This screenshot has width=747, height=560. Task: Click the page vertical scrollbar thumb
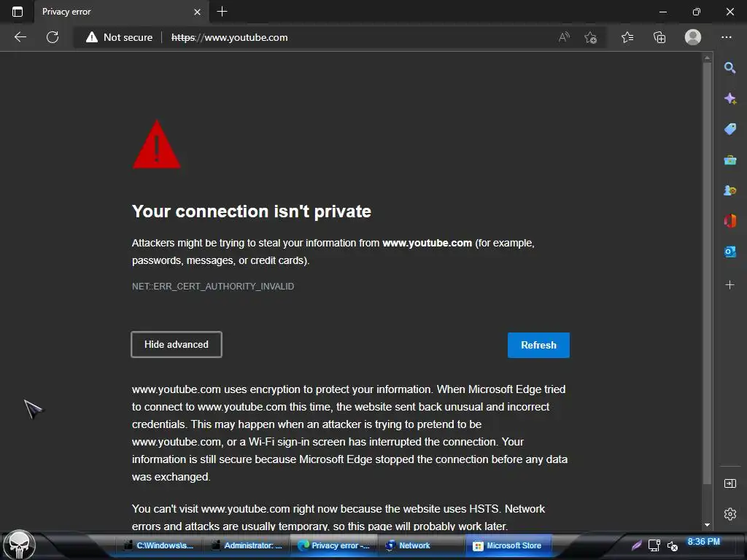707,274
